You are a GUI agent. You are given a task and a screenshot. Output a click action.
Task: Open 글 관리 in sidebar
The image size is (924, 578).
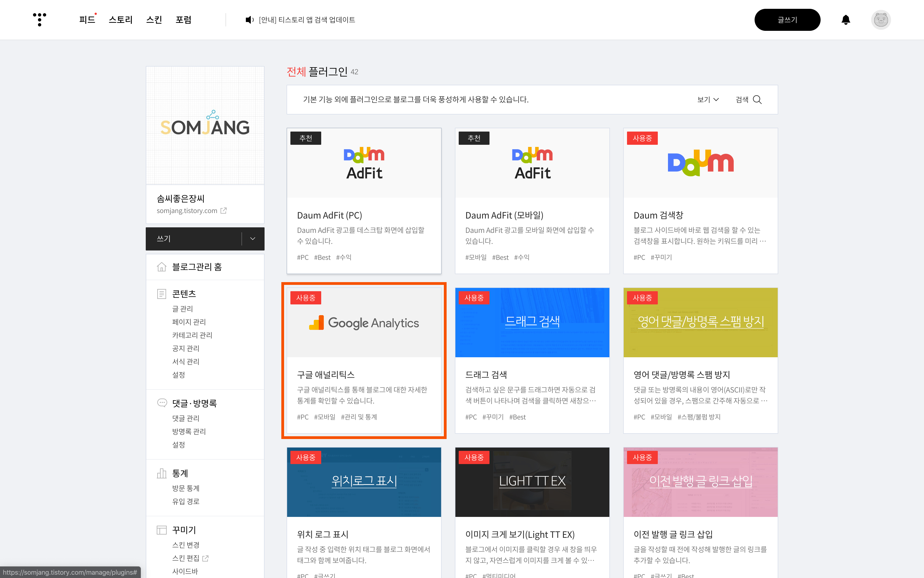tap(183, 309)
